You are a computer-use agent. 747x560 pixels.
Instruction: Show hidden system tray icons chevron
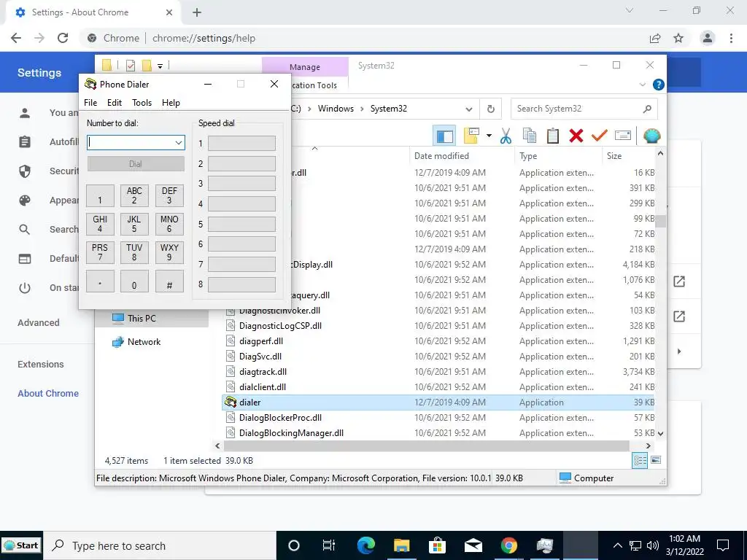click(x=617, y=545)
